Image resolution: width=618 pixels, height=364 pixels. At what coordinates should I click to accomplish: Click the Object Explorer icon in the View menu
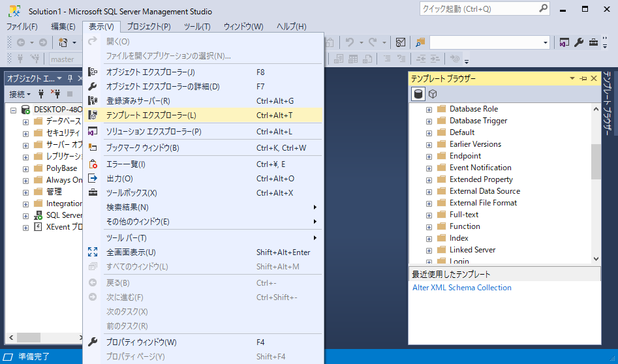pos(93,72)
